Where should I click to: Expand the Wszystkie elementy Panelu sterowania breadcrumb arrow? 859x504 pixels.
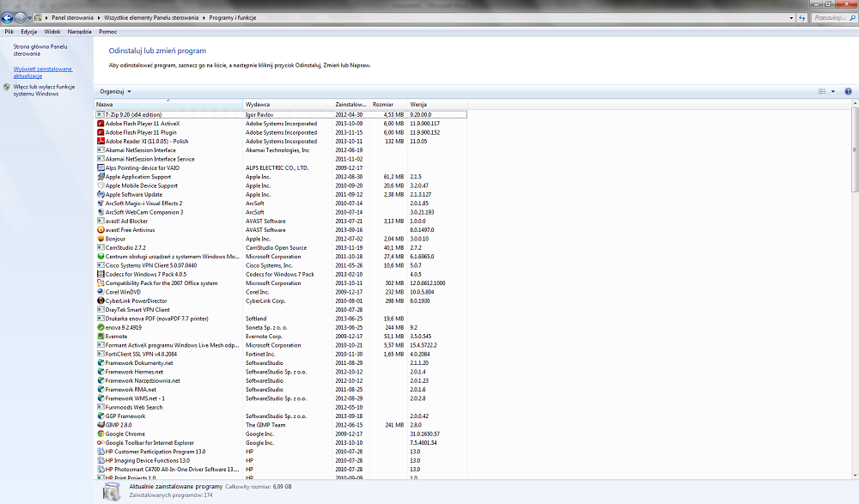(x=204, y=17)
